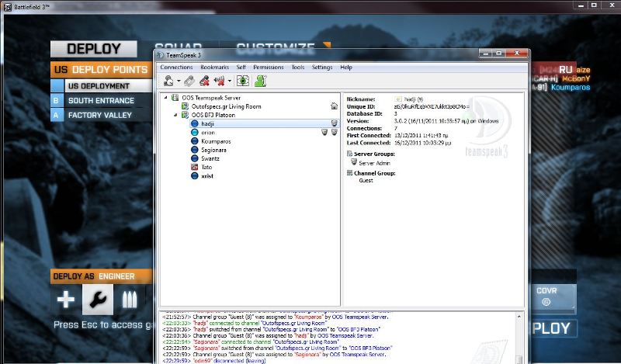Click the Server Admin group entry
621x364 pixels.
pyautogui.click(x=374, y=163)
